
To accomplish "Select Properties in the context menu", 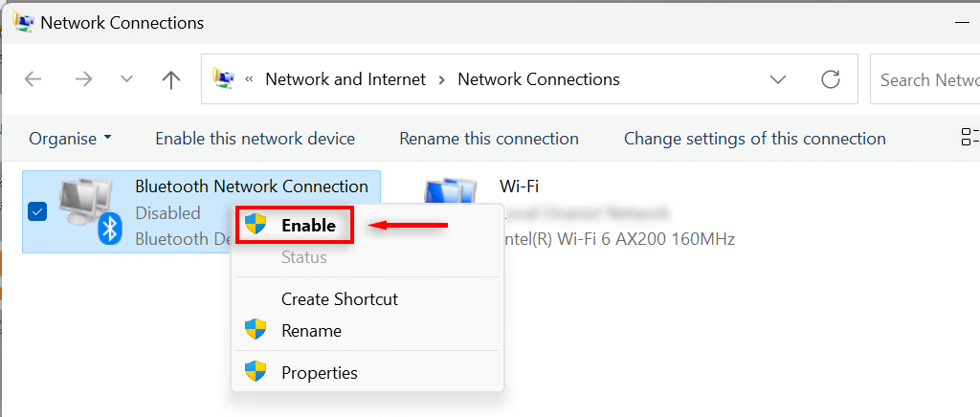I will click(319, 372).
